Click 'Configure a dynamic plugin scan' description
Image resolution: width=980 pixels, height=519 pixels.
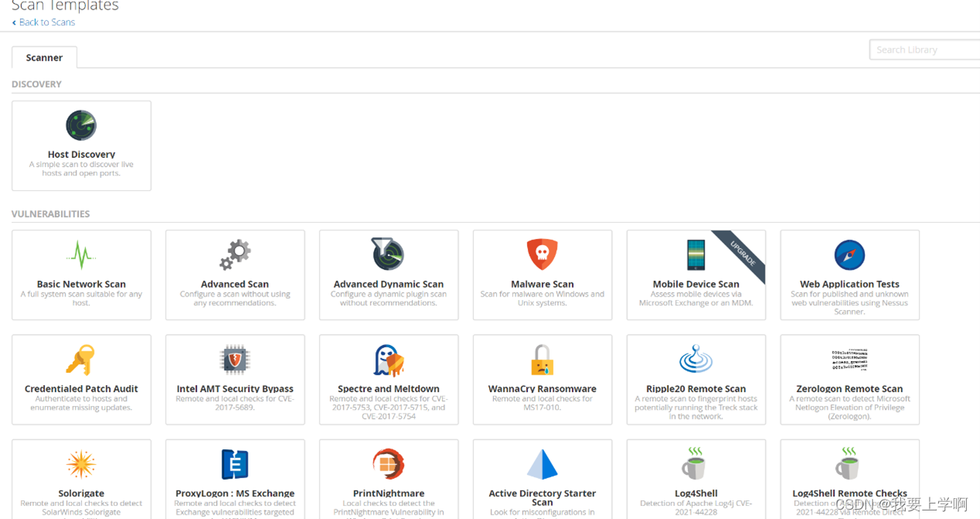tap(389, 299)
